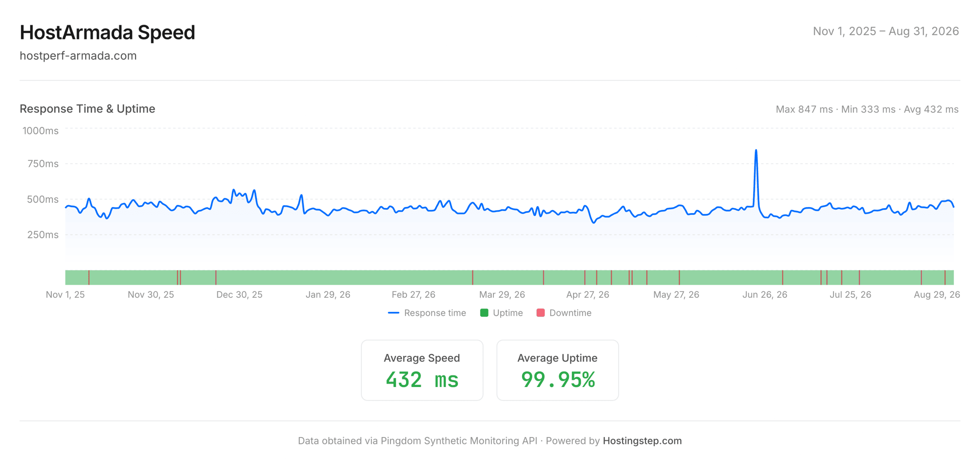The height and width of the screenshot is (467, 980).
Task: Click the Feb 27, 26 x-axis label
Action: tap(413, 294)
